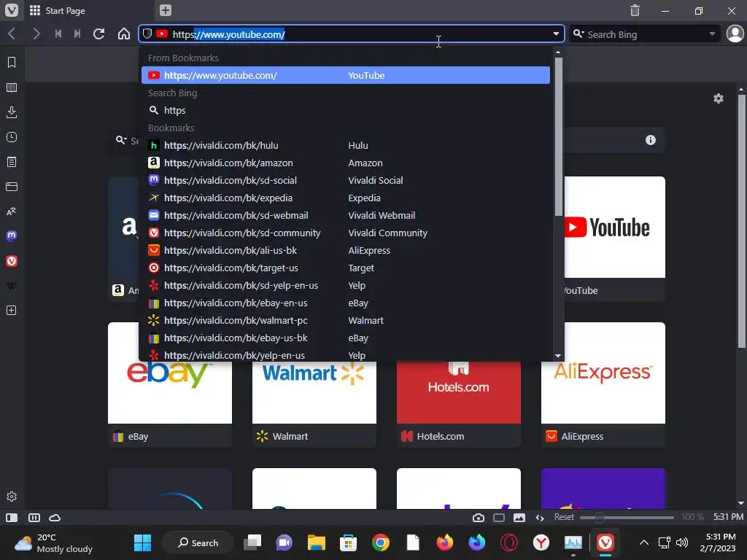Open the History panel
Image resolution: width=747 pixels, height=560 pixels.
(x=12, y=137)
